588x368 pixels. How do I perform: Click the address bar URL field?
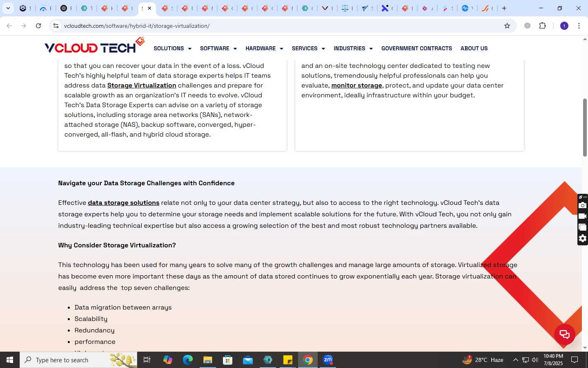tap(282, 26)
